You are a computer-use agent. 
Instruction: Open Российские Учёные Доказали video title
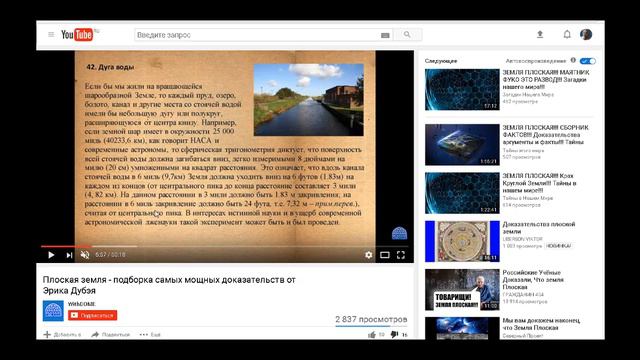(x=533, y=280)
